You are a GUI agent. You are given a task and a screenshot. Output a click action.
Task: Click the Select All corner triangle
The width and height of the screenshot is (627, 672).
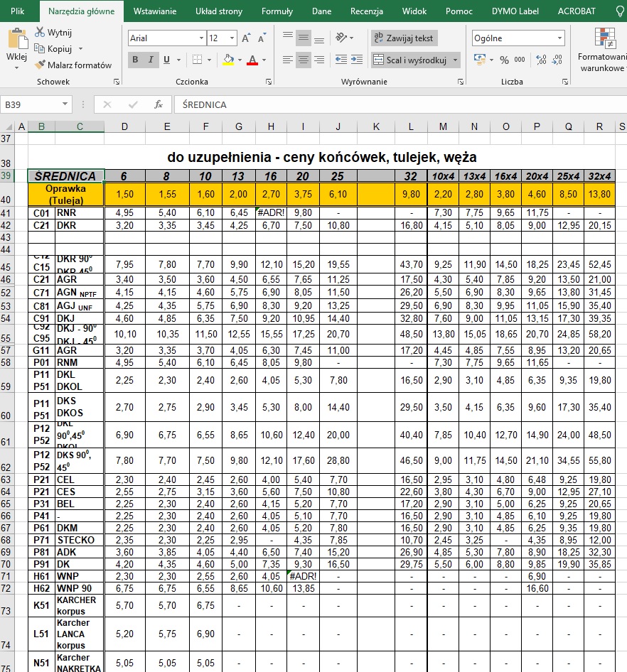click(8, 127)
